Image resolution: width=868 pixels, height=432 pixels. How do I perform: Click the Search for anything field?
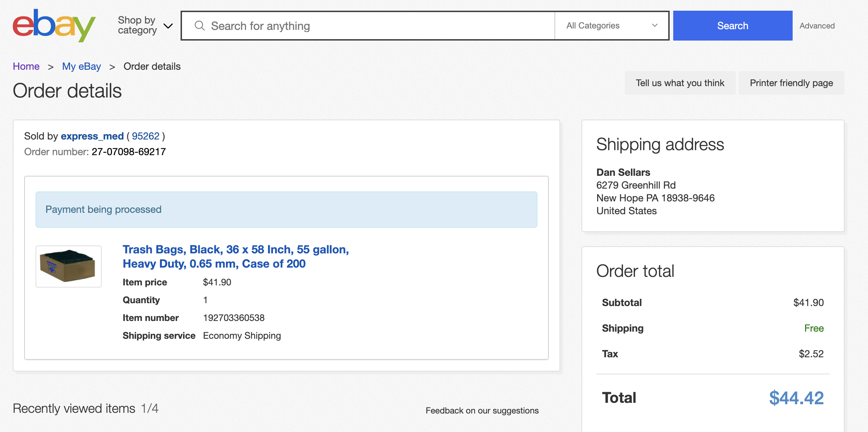[x=368, y=26]
